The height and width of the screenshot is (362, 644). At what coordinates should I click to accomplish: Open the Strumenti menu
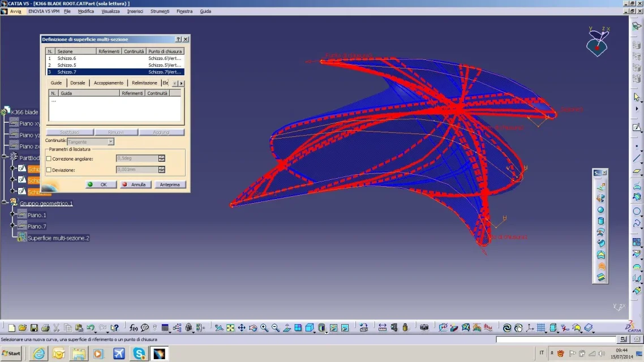(x=160, y=11)
